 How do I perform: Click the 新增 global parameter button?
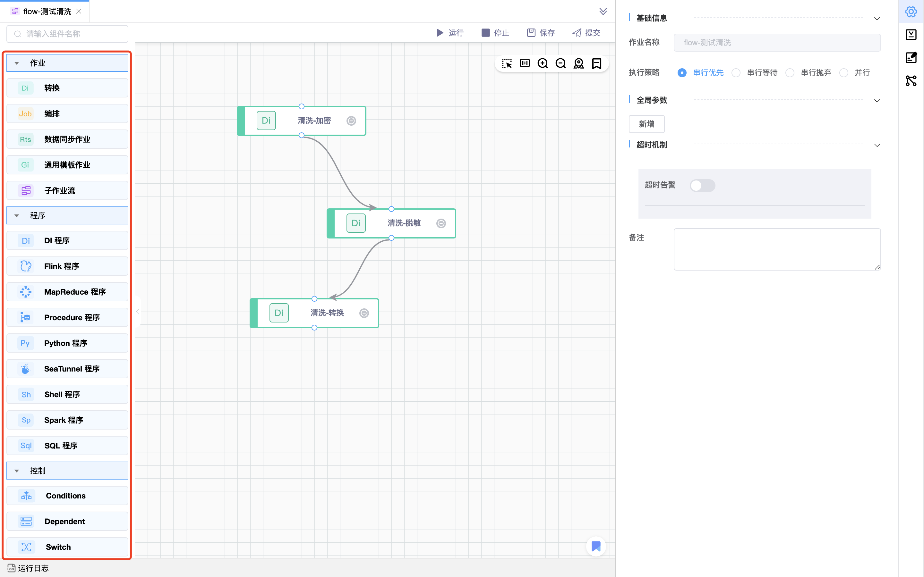(x=646, y=124)
